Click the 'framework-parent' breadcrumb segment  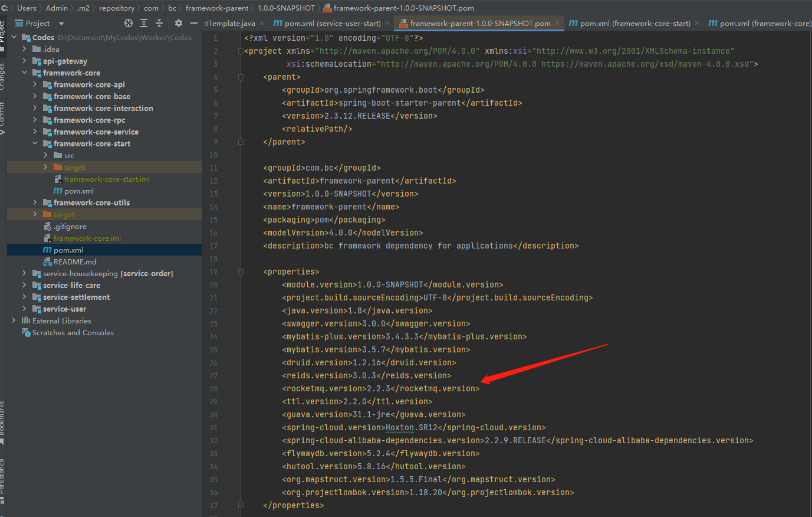click(x=217, y=8)
